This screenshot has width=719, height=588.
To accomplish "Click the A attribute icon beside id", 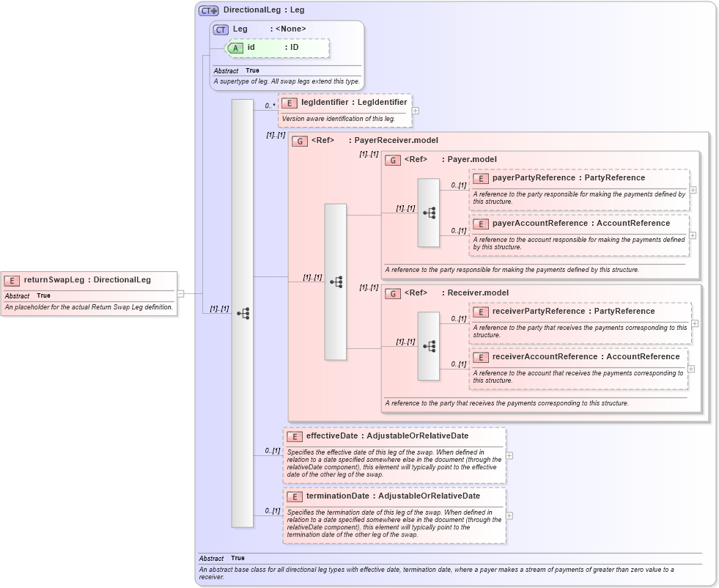I will coord(235,48).
